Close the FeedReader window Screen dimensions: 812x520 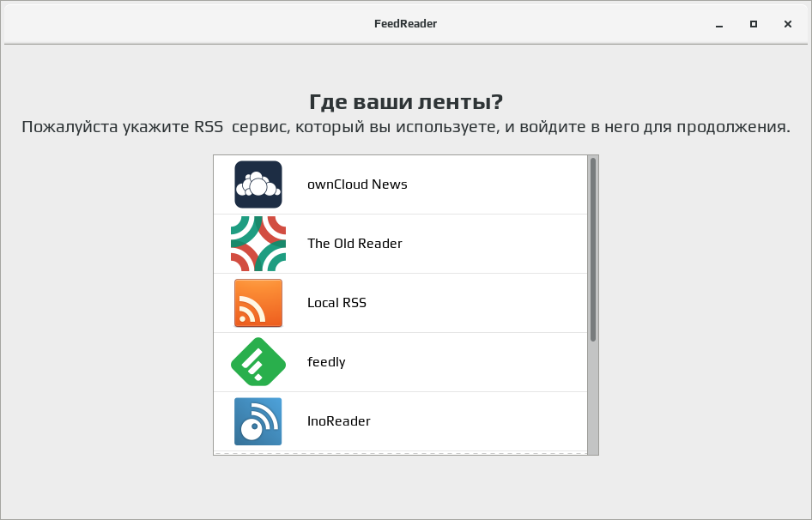click(x=788, y=24)
